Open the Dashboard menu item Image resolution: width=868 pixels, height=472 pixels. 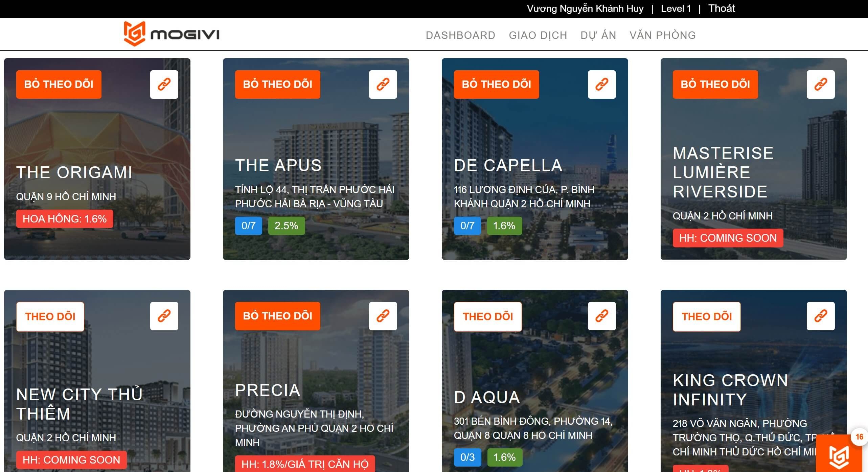coord(460,35)
